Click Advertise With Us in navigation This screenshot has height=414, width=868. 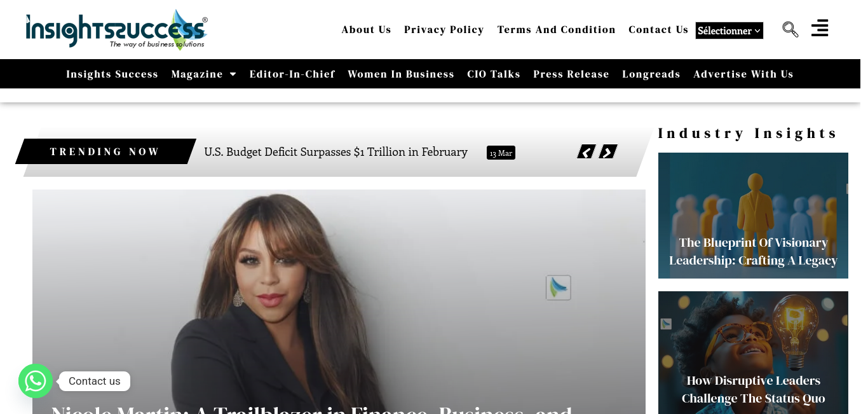[x=743, y=74]
